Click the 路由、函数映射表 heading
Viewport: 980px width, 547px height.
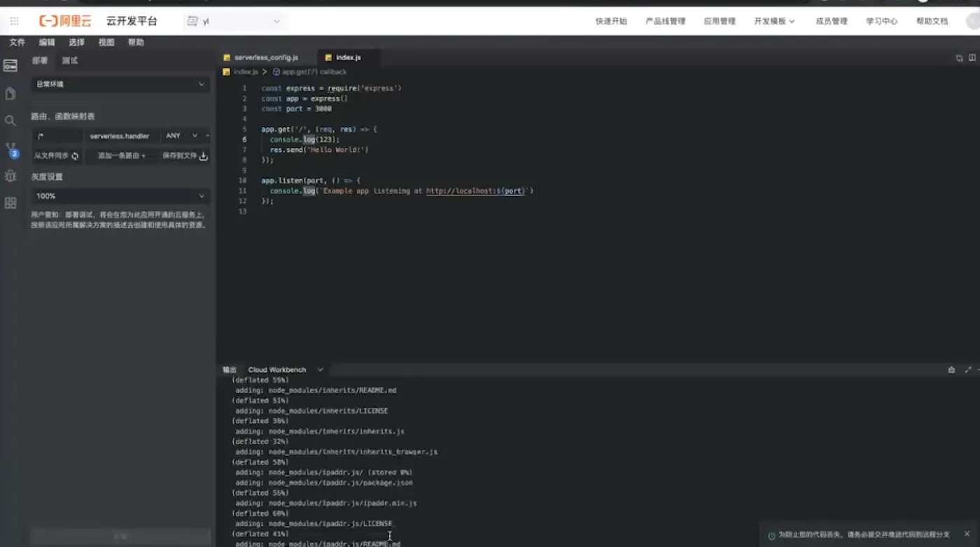tap(63, 116)
